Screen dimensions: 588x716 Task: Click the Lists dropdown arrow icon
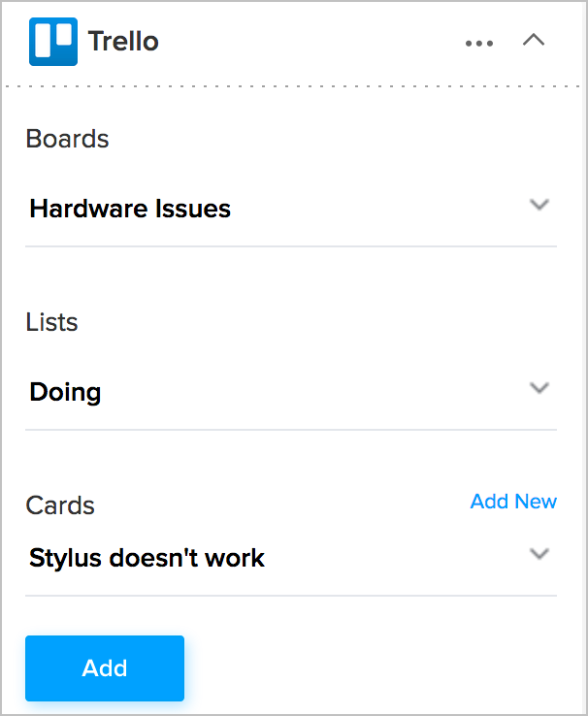click(539, 388)
